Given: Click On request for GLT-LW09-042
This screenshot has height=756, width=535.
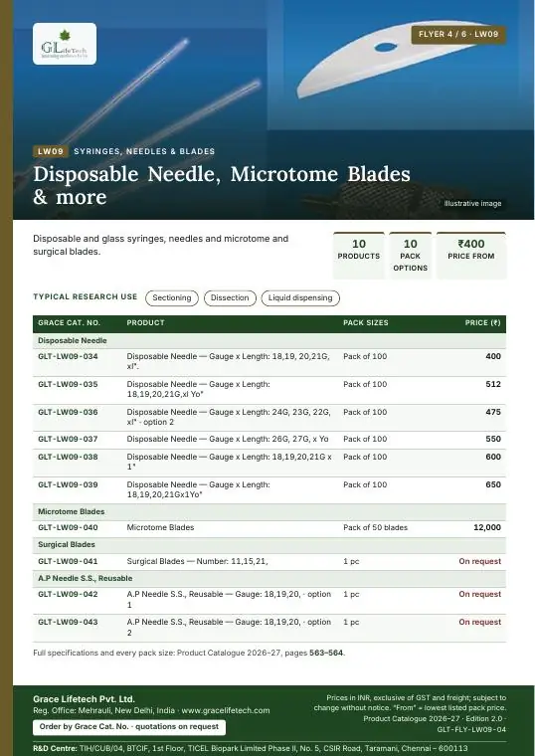Looking at the screenshot, I should 480,595.
